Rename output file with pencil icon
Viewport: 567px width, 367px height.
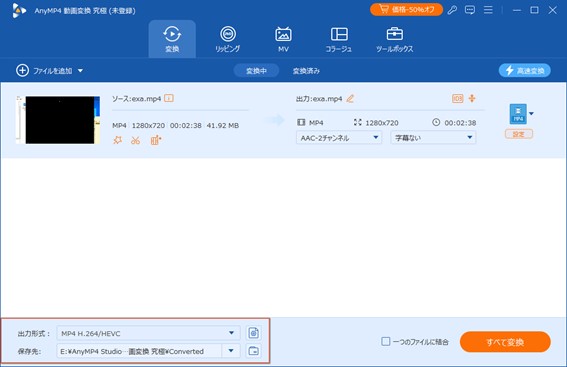[x=350, y=98]
